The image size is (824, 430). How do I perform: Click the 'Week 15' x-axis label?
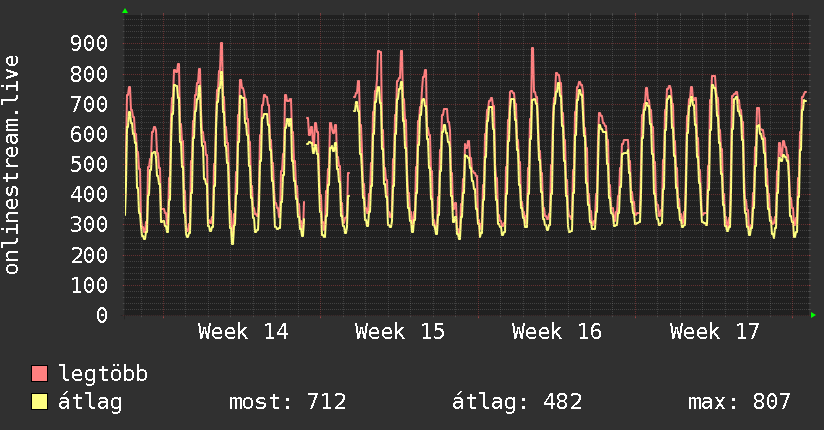pyautogui.click(x=400, y=332)
